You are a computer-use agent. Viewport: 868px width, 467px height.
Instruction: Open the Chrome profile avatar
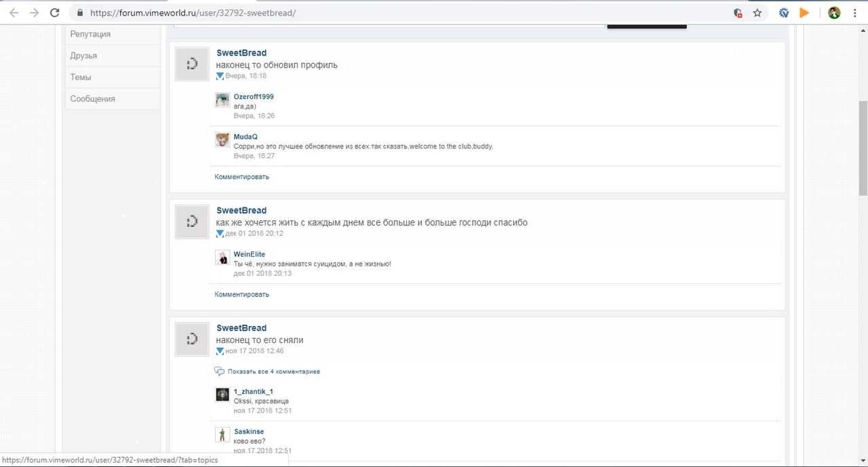click(834, 13)
